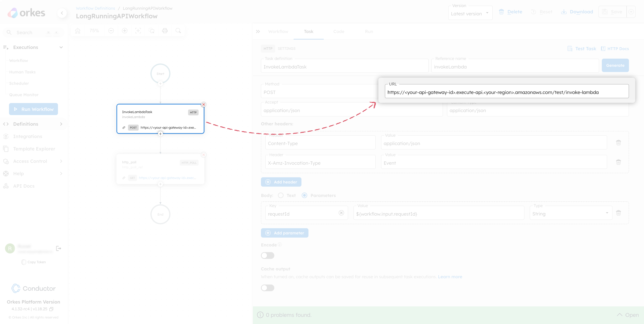Select the Text radio button for Body

[x=280, y=195]
